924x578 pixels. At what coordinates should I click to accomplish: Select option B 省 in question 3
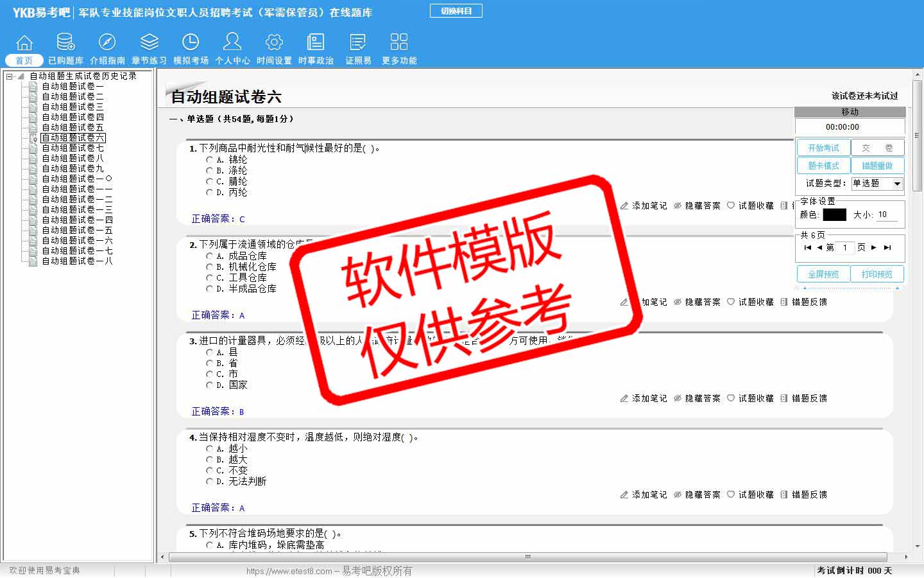[209, 363]
